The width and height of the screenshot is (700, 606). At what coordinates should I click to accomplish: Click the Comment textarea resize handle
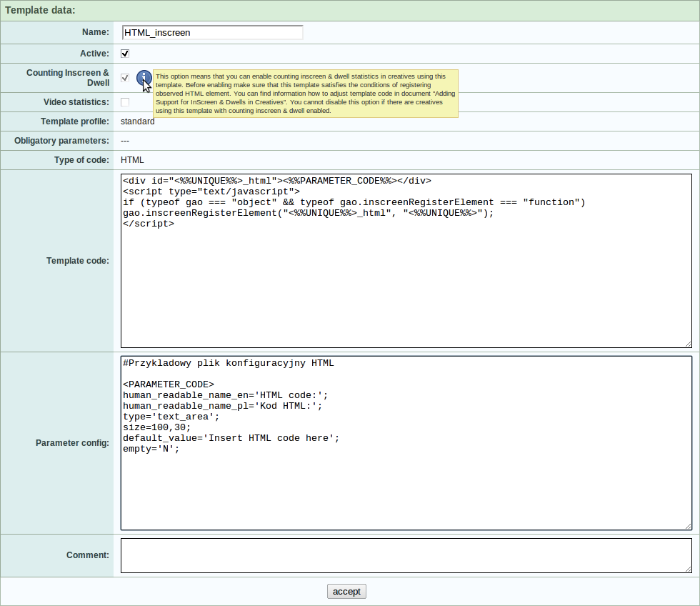pos(688,569)
